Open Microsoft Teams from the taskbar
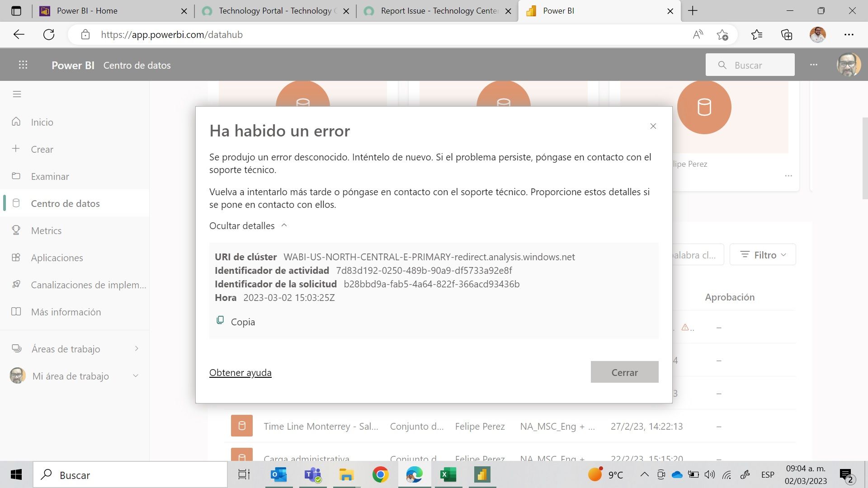 (x=312, y=475)
